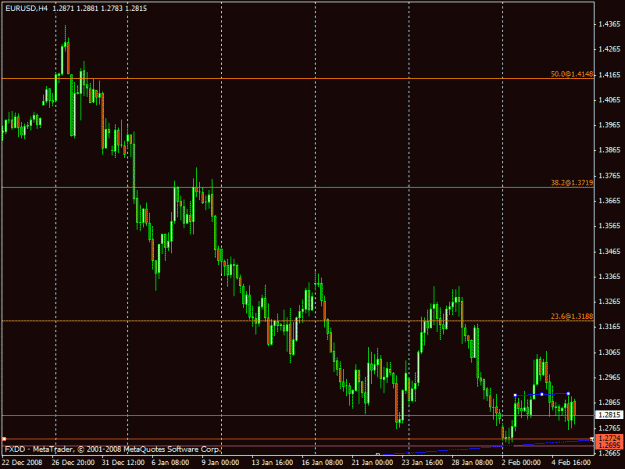
Task: Click the 1.2765 price axis value
Action: click(x=609, y=428)
